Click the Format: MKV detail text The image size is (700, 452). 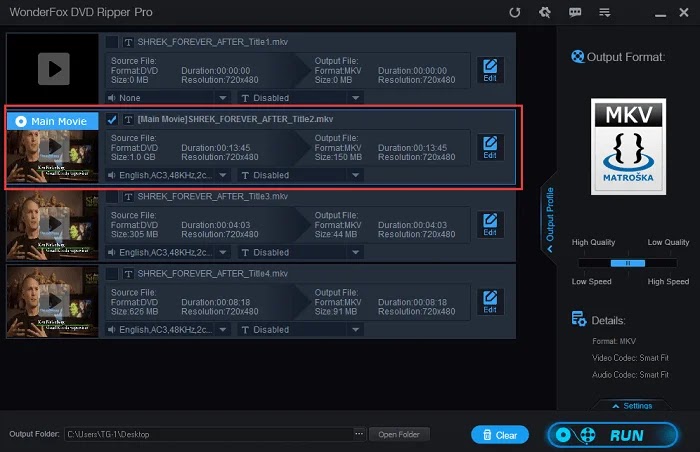pyautogui.click(x=614, y=341)
